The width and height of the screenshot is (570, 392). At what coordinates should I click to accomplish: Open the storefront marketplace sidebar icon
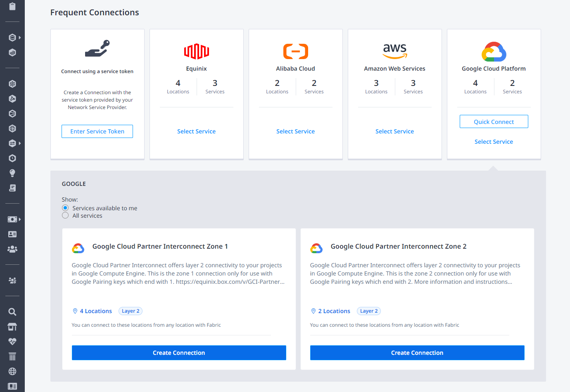[x=12, y=327]
